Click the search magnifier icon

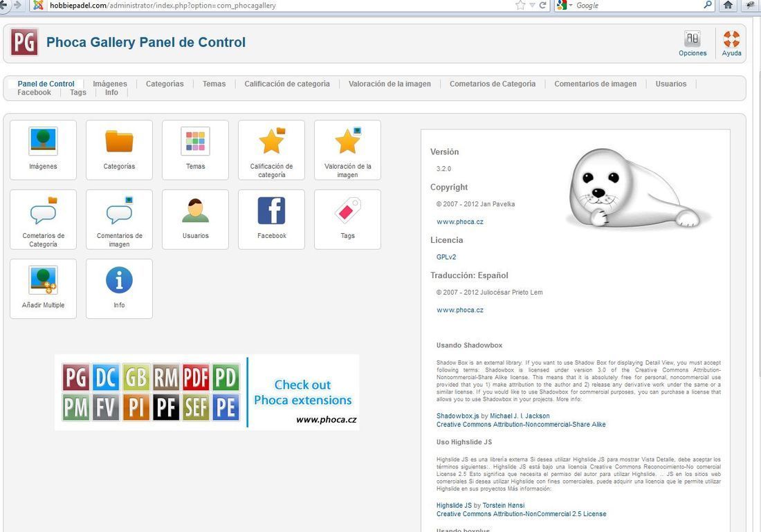tap(708, 5)
